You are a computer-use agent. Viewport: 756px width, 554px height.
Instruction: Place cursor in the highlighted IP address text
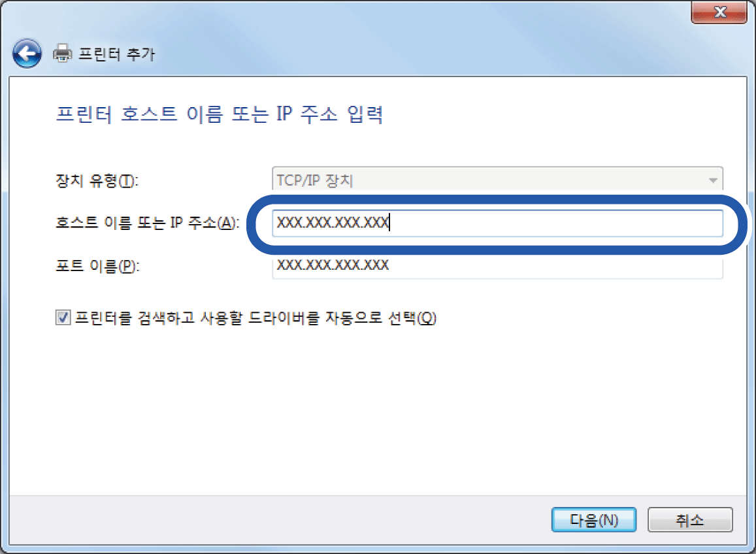[x=333, y=223]
